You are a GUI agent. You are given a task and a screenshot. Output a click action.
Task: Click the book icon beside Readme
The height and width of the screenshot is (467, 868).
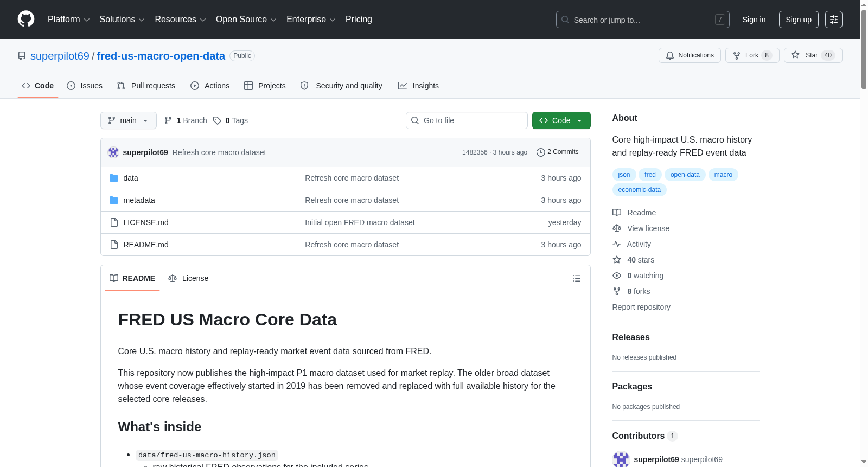[x=617, y=213]
